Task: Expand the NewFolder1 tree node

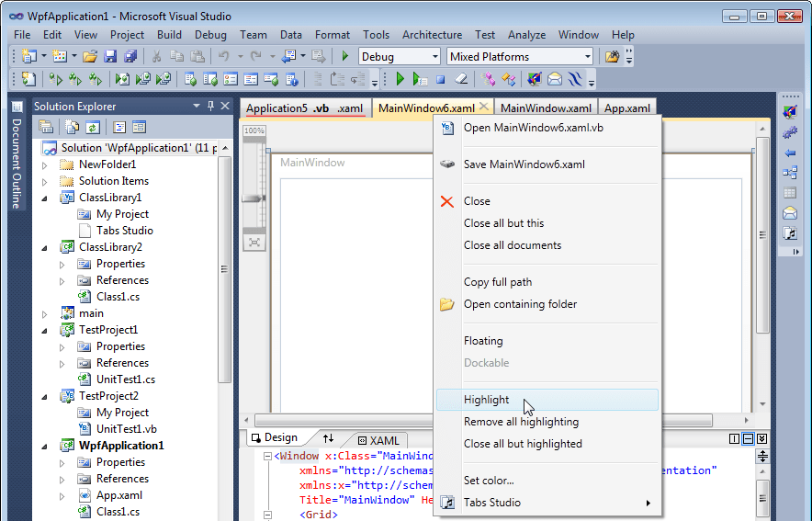Action: pos(44,165)
